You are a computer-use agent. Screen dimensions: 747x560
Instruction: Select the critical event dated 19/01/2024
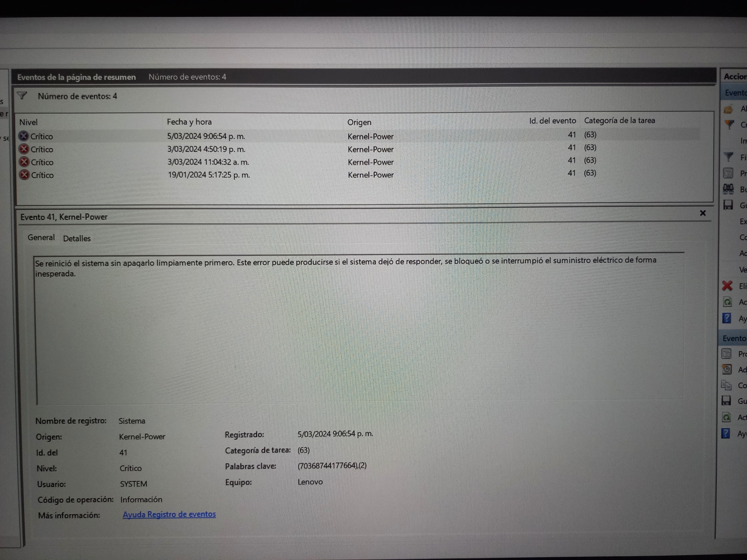coord(209,175)
